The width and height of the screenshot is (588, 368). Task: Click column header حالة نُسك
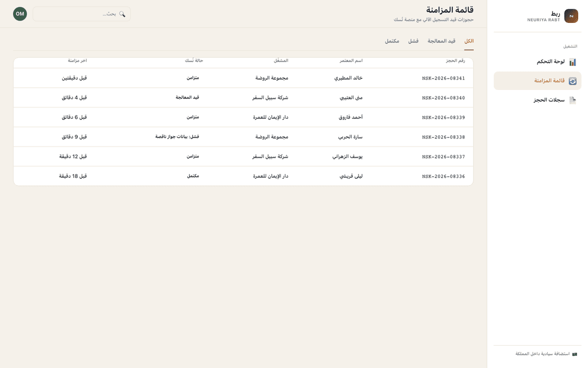tap(194, 61)
